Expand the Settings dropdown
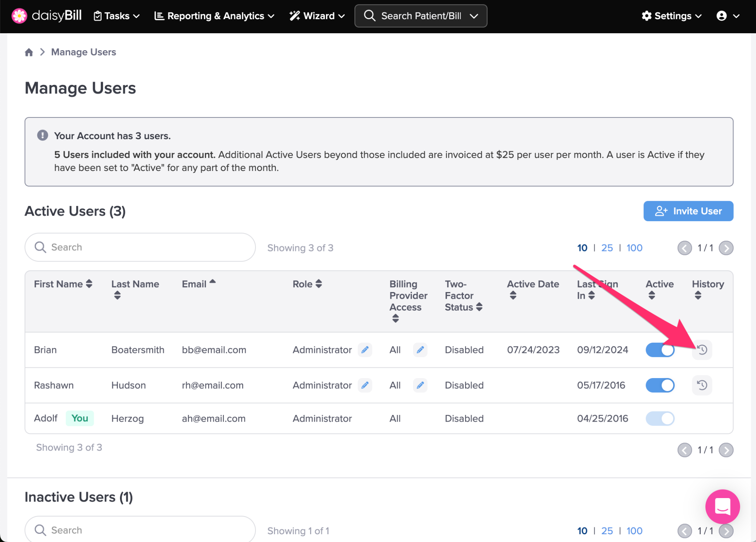This screenshot has height=542, width=756. point(671,16)
